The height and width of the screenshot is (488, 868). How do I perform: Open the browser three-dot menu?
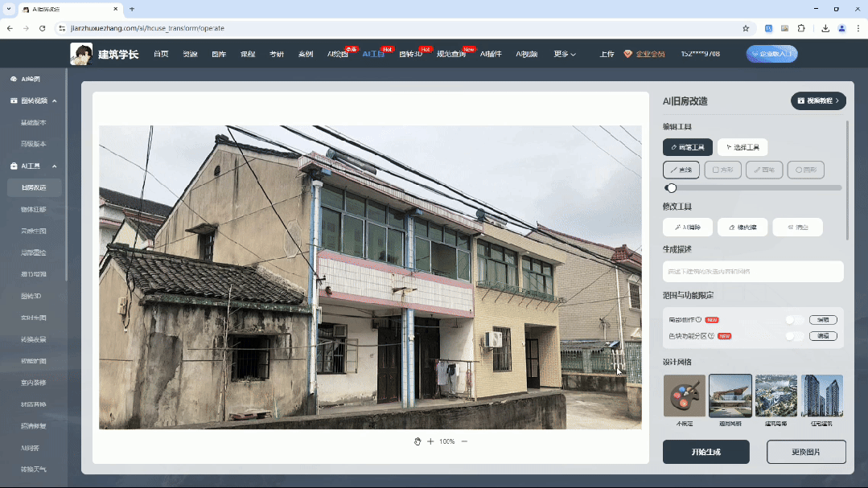click(x=858, y=28)
